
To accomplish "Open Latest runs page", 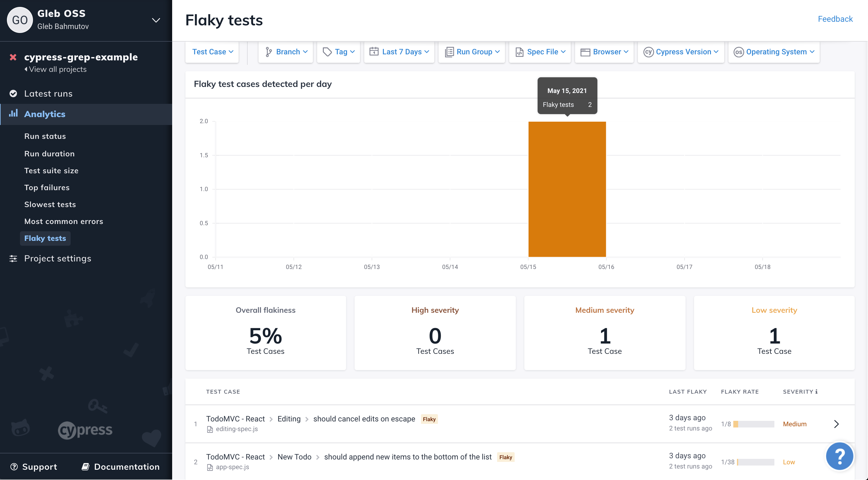I will [48, 94].
